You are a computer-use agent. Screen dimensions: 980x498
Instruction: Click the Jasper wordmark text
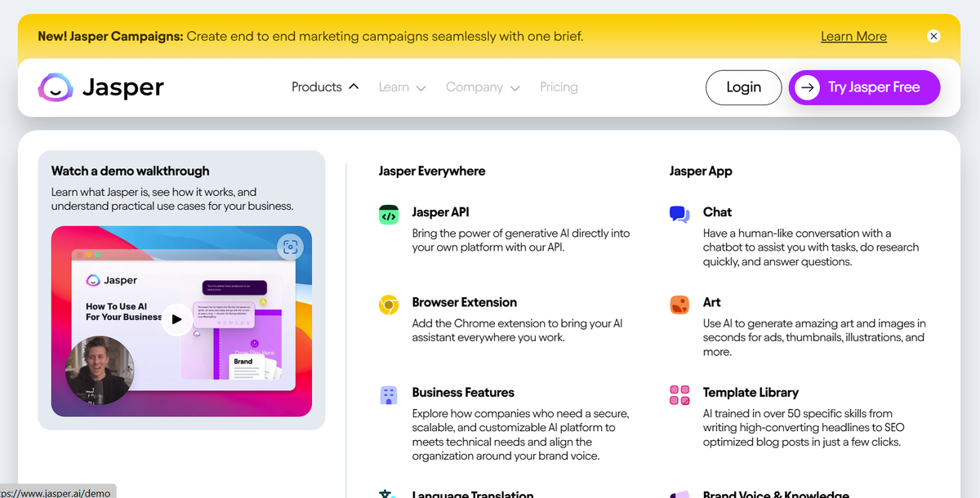[x=123, y=87]
